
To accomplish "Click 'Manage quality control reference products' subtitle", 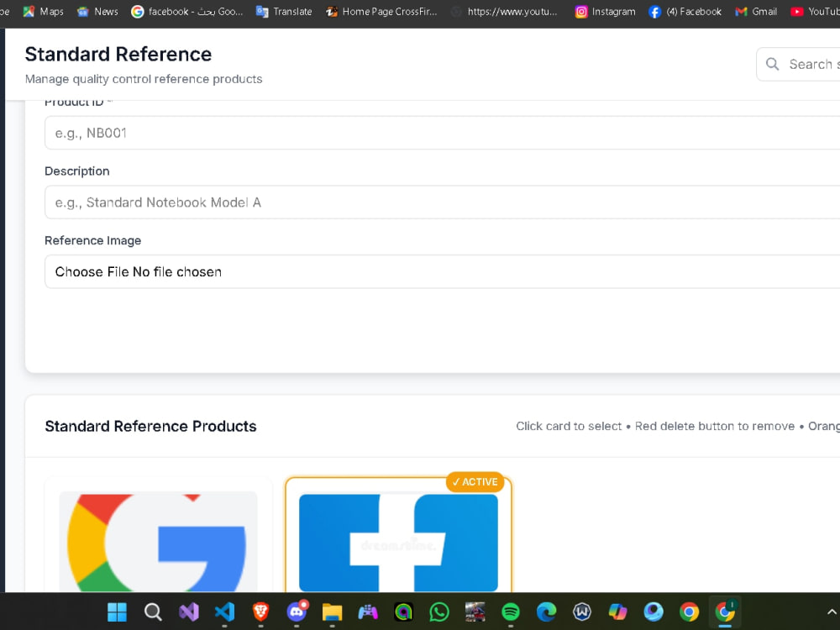I will pyautogui.click(x=144, y=79).
